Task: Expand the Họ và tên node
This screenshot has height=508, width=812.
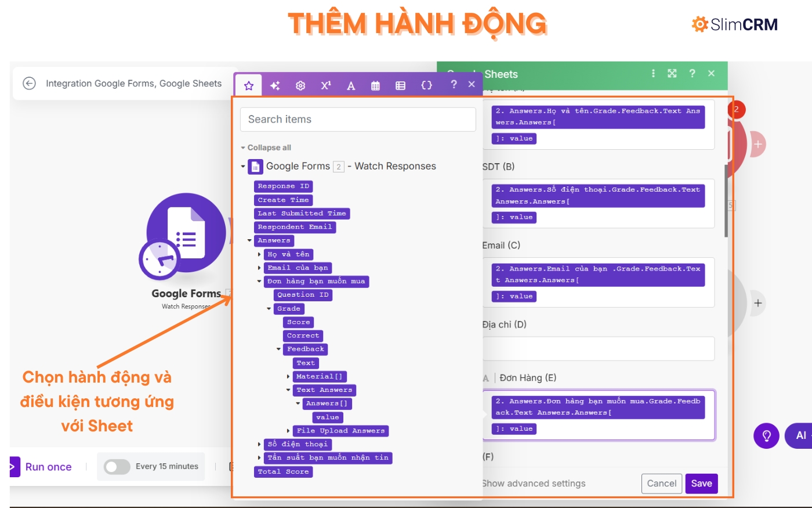Action: click(259, 254)
